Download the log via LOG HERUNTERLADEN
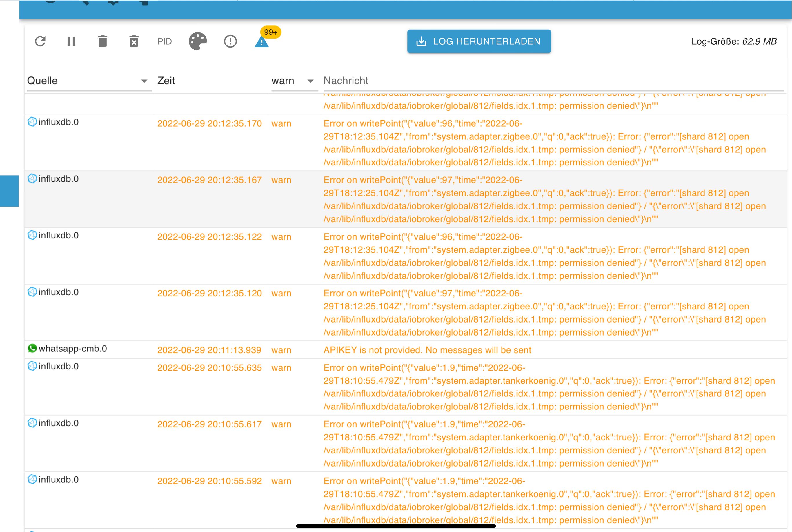The width and height of the screenshot is (792, 532). 479,41
